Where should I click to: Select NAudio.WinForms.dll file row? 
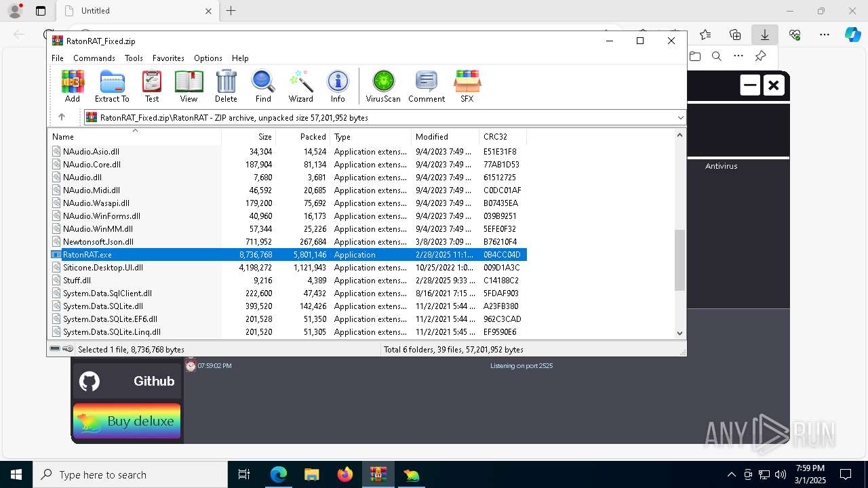[288, 216]
